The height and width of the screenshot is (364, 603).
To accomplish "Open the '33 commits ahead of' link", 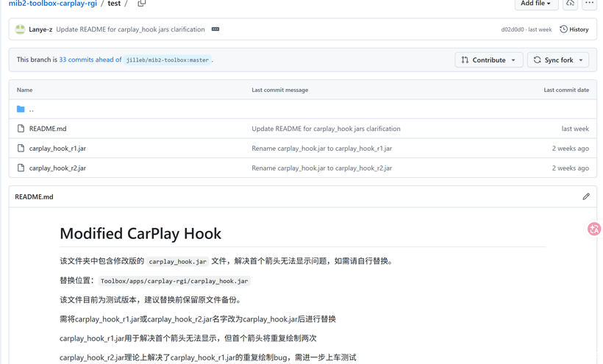I will [90, 60].
